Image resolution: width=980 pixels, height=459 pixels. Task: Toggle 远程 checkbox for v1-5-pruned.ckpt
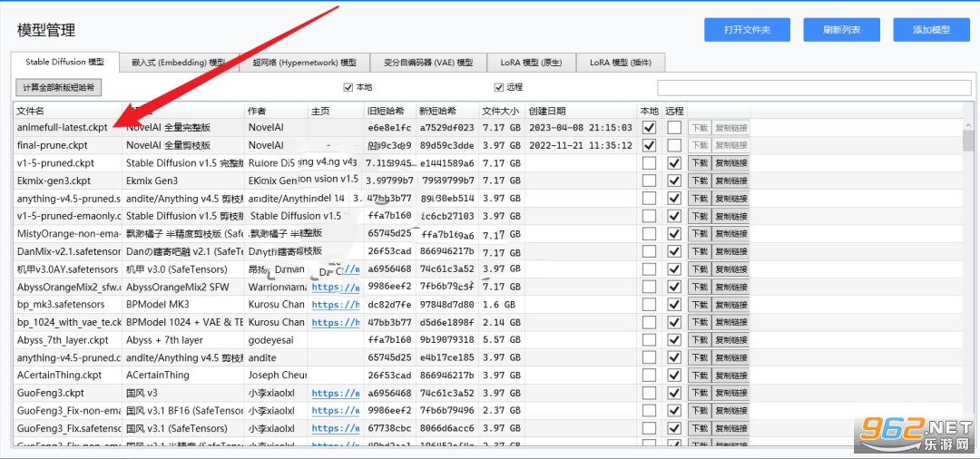674,163
